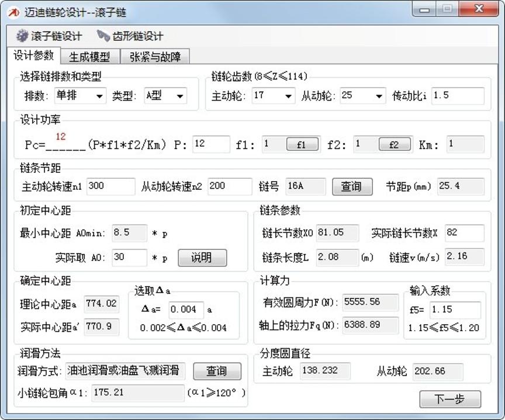Image resolution: width=505 pixels, height=420 pixels.
Task: Click the Δa input field
Action: point(186,310)
